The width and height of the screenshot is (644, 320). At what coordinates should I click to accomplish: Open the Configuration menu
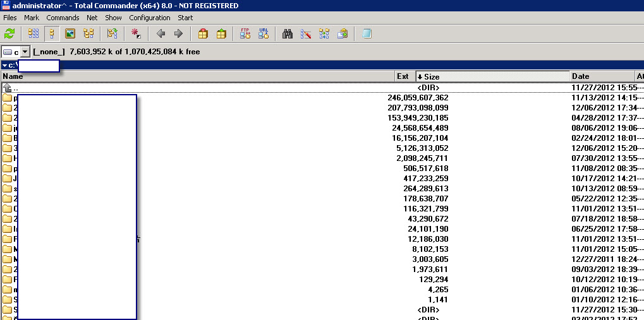[x=150, y=18]
